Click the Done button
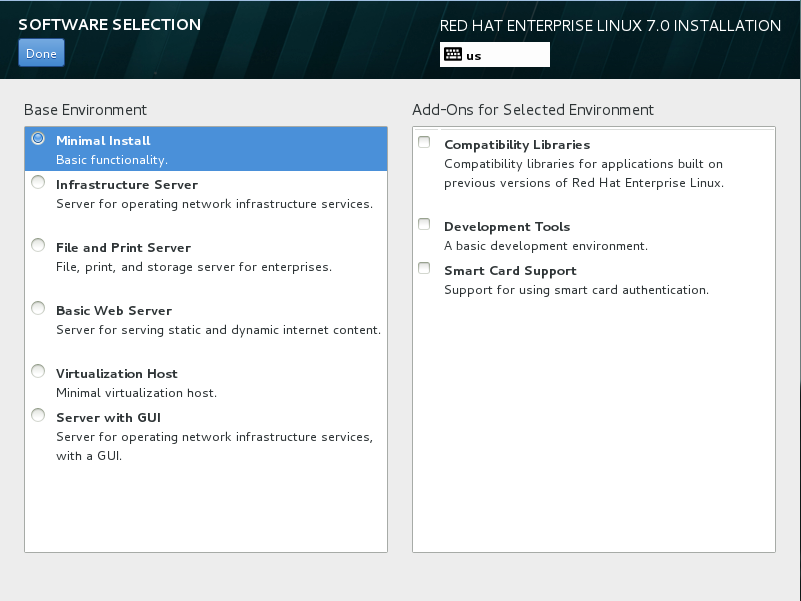This screenshot has width=801, height=601. [x=41, y=54]
